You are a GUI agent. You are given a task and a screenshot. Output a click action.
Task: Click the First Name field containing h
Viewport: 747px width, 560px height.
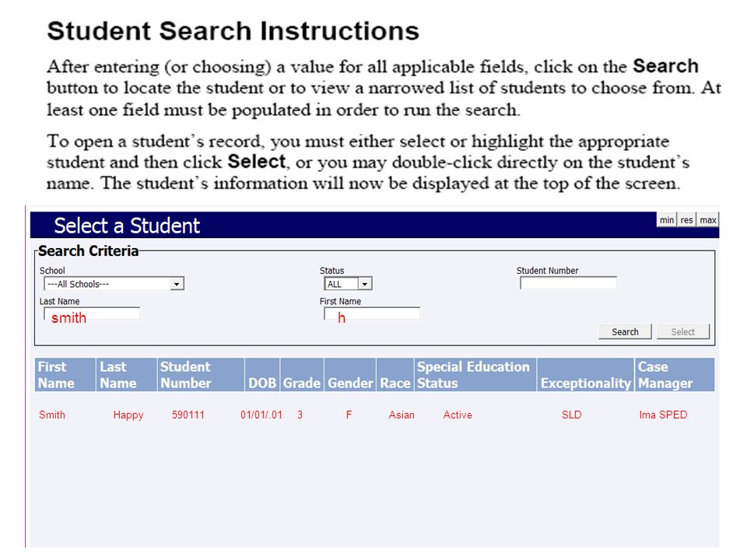(372, 315)
